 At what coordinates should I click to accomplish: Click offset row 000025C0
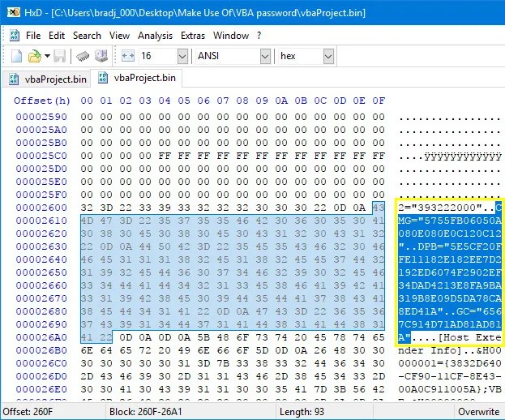[x=41, y=156]
